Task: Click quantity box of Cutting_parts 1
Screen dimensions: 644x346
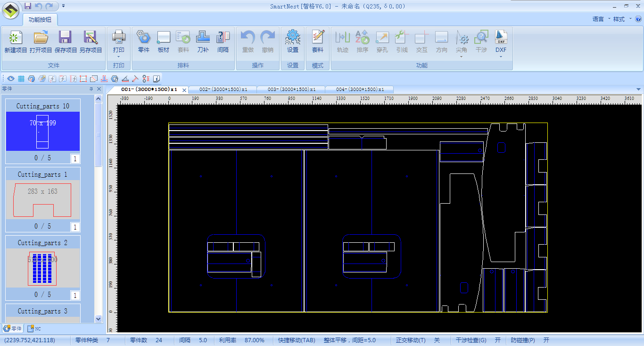Action: 75,227
